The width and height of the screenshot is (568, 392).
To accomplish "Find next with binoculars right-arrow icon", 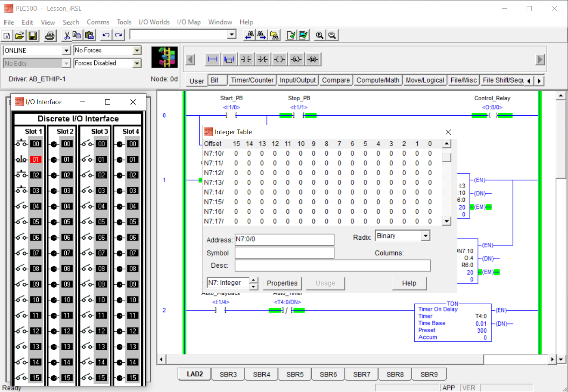I will [261, 35].
